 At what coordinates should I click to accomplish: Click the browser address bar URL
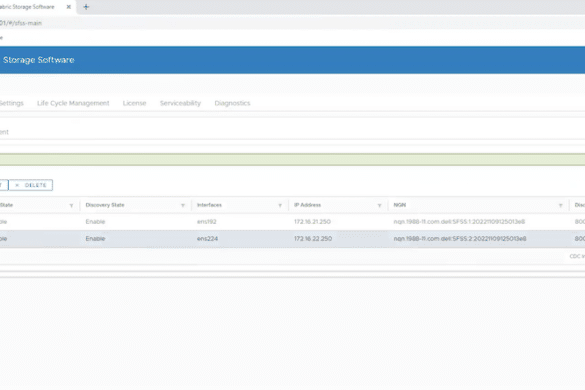coord(21,23)
